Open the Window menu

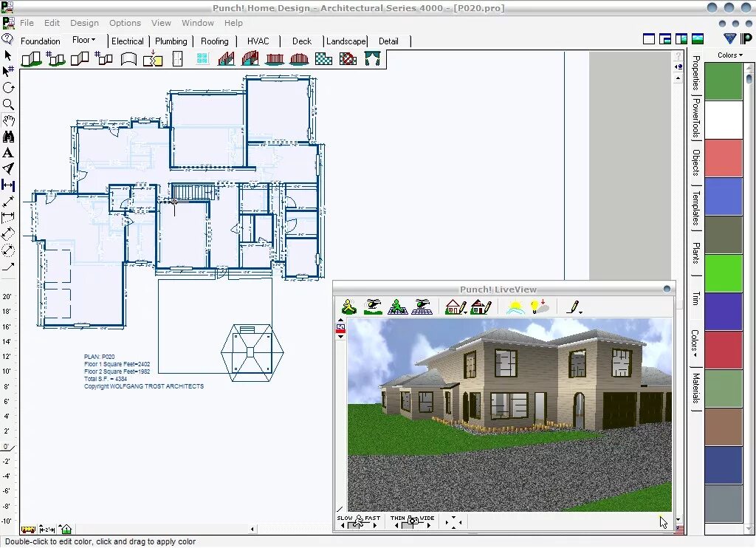198,23
